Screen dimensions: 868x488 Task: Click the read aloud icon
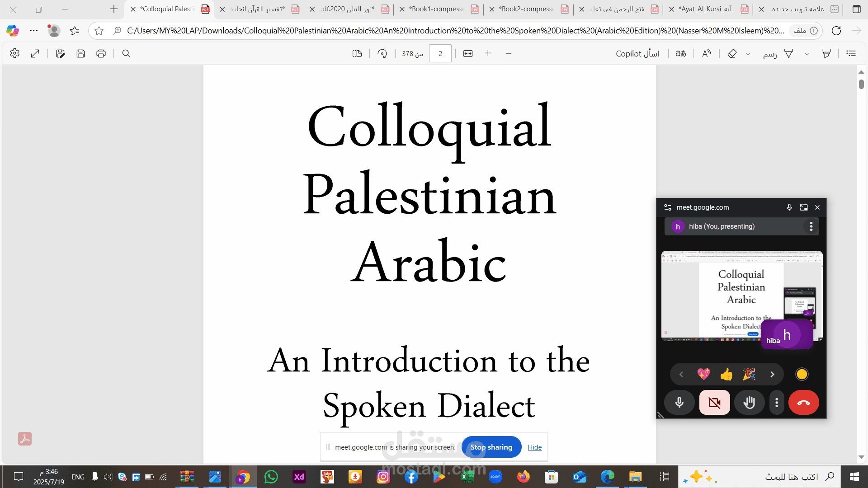click(706, 53)
